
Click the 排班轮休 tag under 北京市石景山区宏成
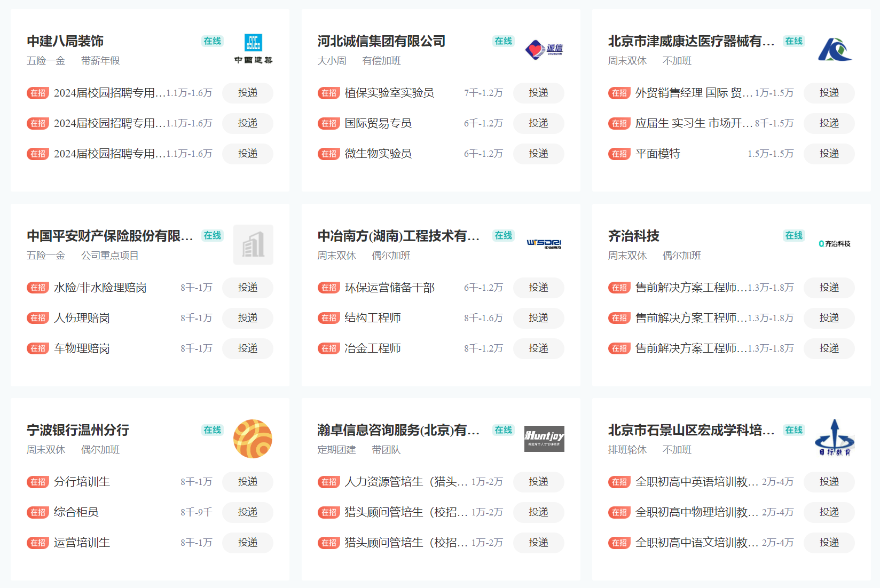coord(627,450)
